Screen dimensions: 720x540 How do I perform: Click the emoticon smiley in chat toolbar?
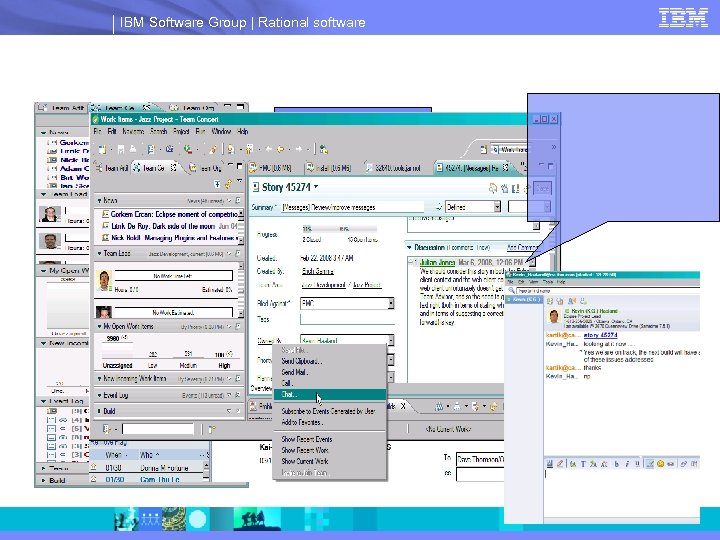click(660, 464)
